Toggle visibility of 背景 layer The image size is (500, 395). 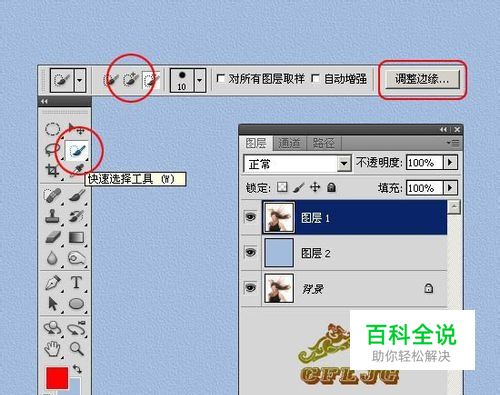coord(251,288)
